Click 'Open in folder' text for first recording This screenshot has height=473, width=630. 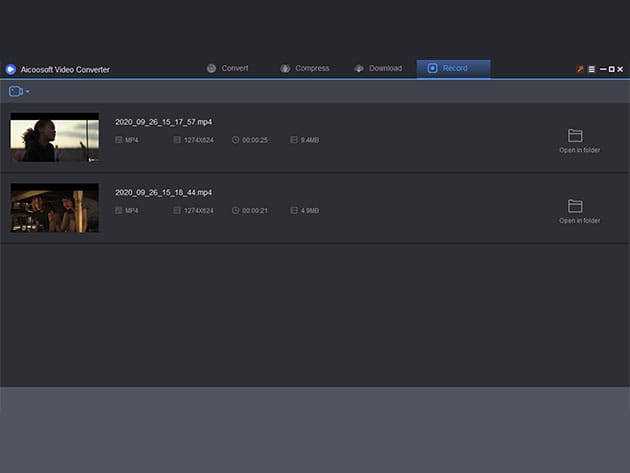[579, 150]
